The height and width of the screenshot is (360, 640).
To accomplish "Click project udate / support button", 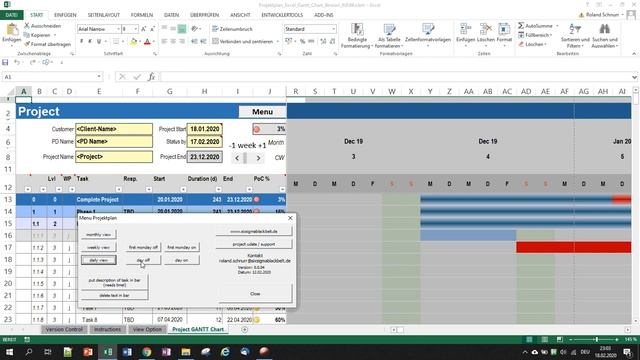I will [x=254, y=244].
